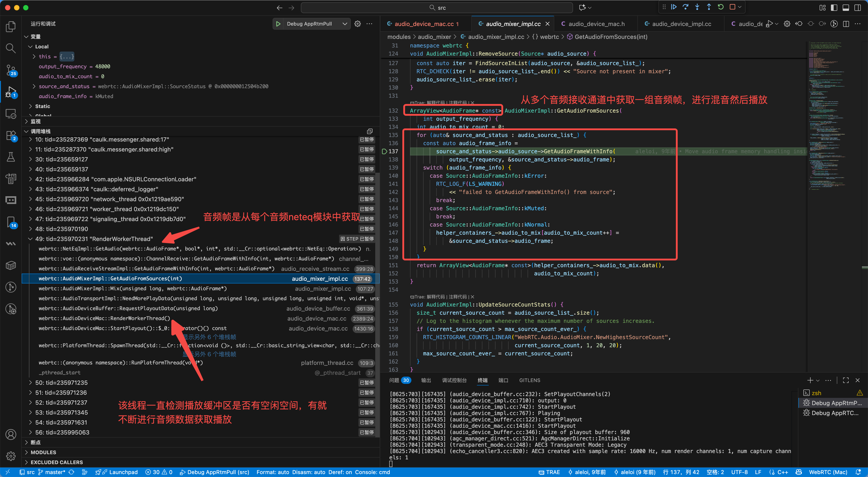This screenshot has height=477, width=868.
Task: Click the debug Step Into button
Action: click(697, 7)
